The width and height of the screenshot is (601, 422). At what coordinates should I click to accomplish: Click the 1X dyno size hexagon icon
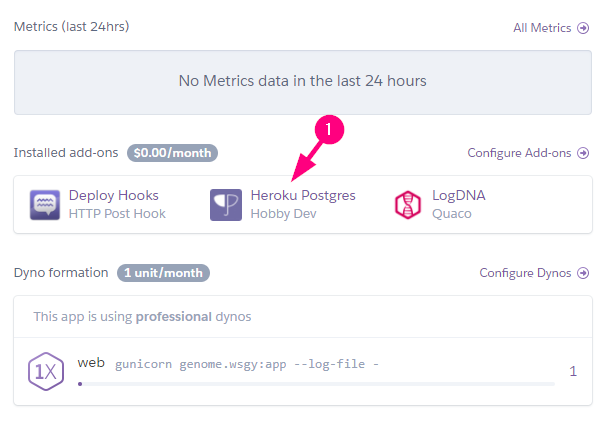point(46,371)
